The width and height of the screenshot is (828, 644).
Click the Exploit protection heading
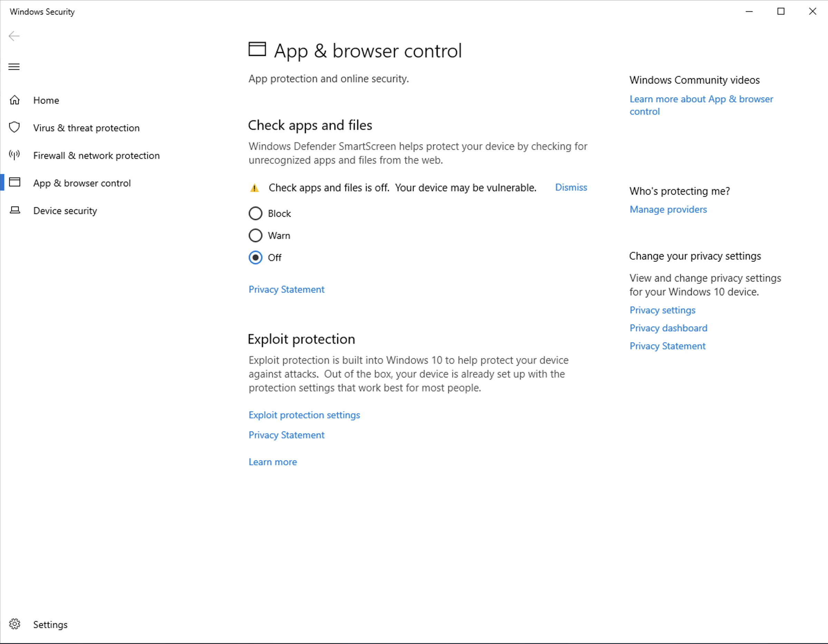tap(301, 339)
